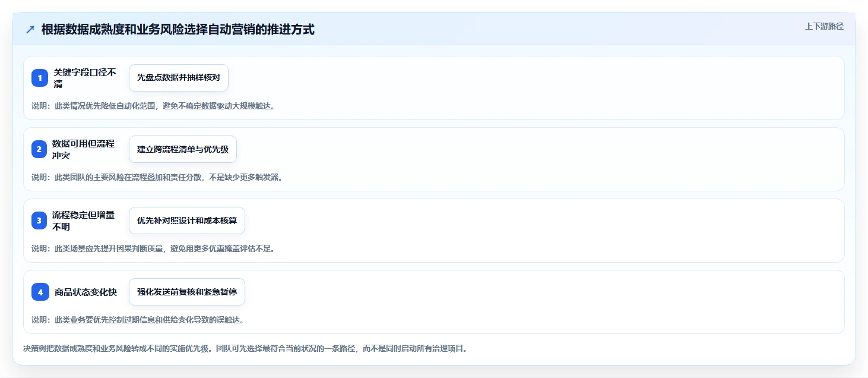Click the step 4 number badge
The image size is (868, 378).
(40, 292)
